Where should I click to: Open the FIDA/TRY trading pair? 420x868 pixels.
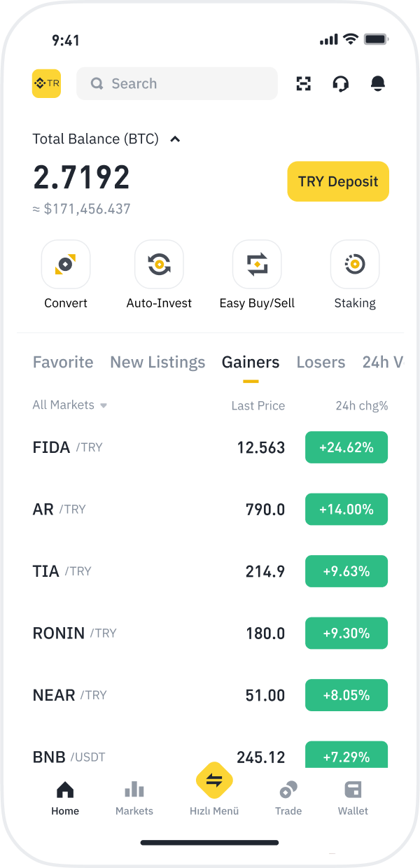pos(68,447)
